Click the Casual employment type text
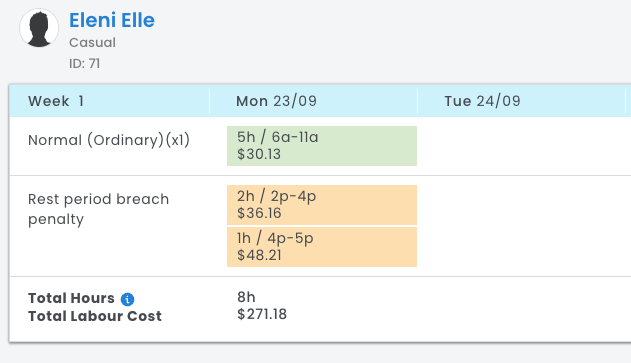Image resolution: width=631 pixels, height=363 pixels. click(x=92, y=43)
